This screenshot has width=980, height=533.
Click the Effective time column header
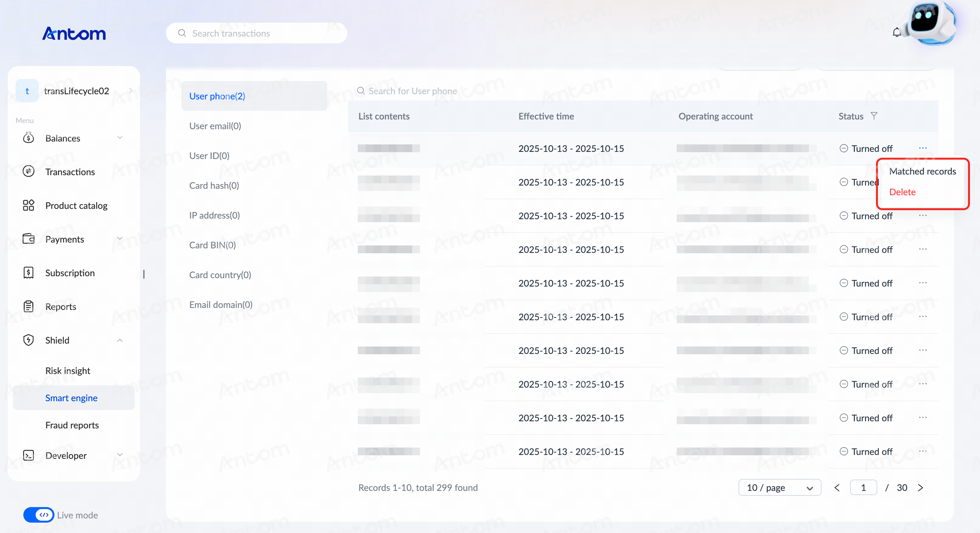pos(546,116)
